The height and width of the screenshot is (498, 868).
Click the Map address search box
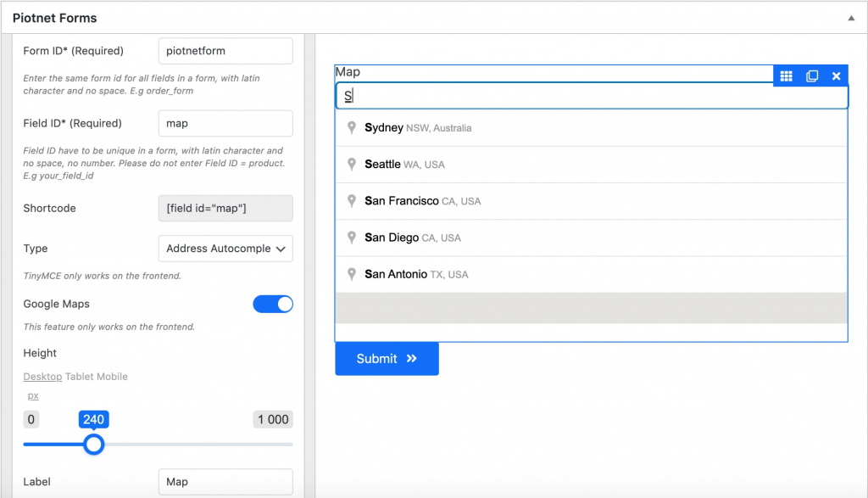[592, 96]
